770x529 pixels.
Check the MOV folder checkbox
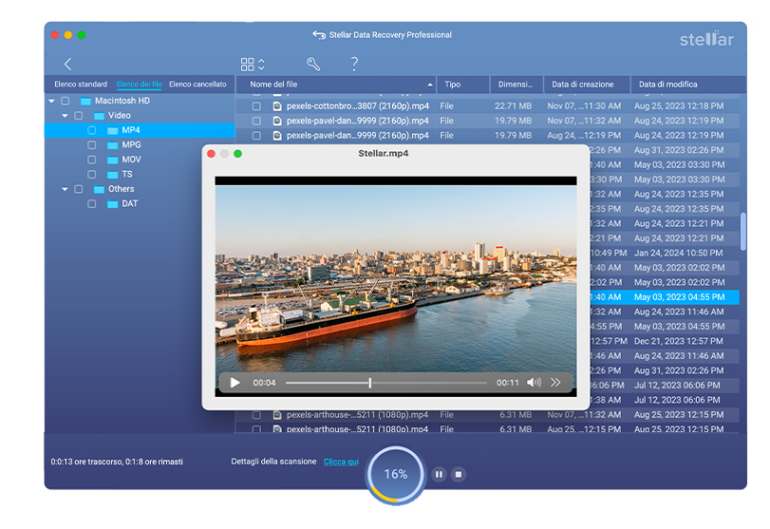pyautogui.click(x=91, y=160)
